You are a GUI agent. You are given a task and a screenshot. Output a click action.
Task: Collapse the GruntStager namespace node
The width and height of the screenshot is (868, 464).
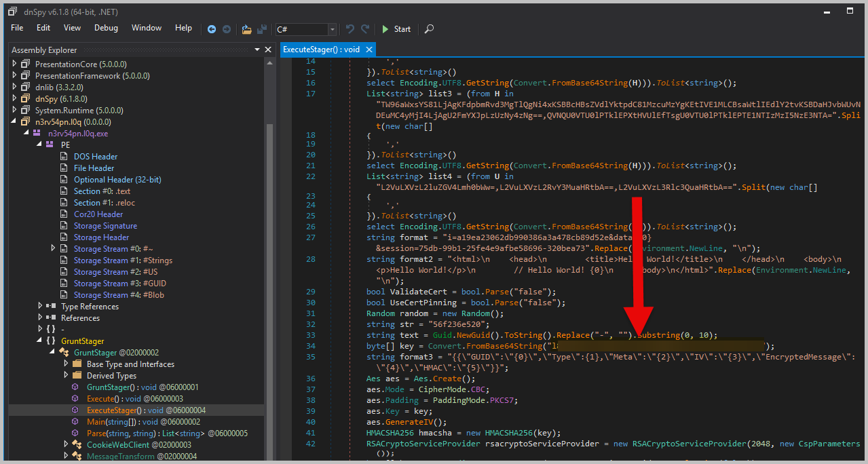(x=41, y=341)
